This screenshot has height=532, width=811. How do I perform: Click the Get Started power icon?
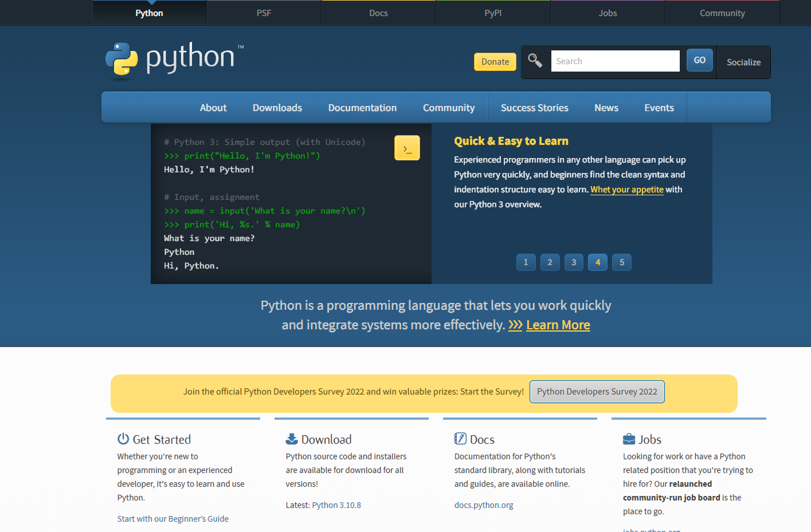(122, 438)
